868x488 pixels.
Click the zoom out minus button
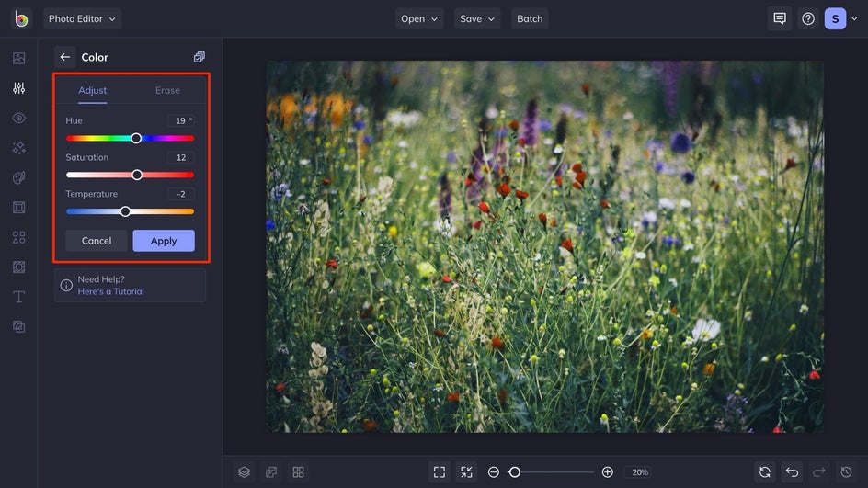[494, 471]
